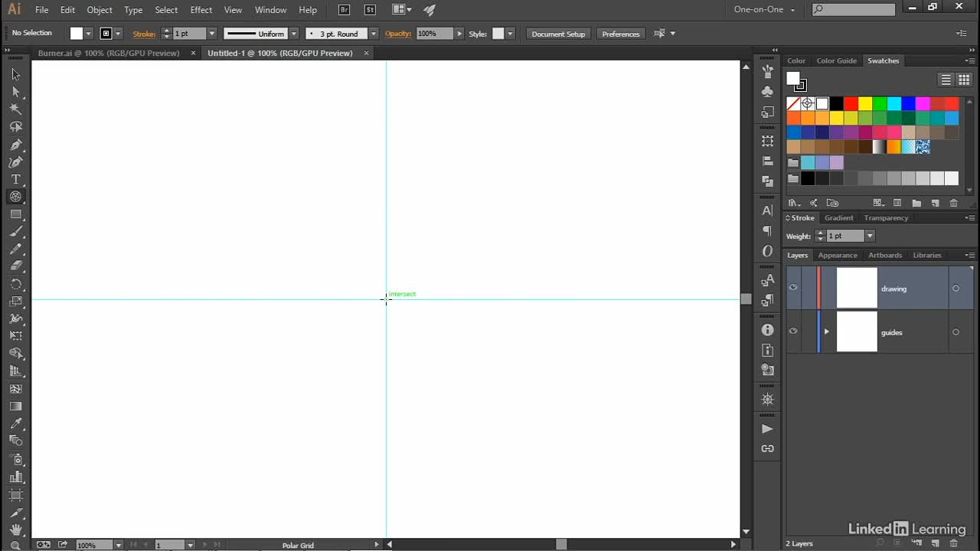Launch Adobe Bridge with Br icon
Image resolution: width=980 pixels, height=551 pixels.
click(345, 10)
